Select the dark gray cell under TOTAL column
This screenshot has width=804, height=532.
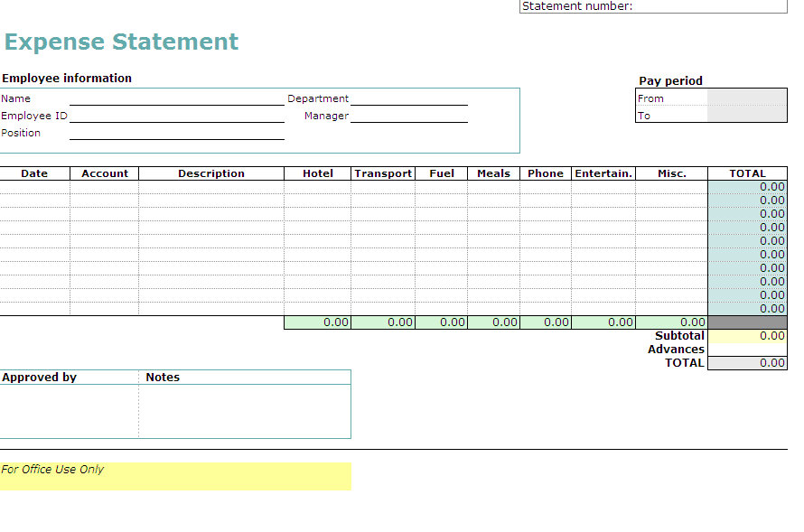click(x=748, y=322)
